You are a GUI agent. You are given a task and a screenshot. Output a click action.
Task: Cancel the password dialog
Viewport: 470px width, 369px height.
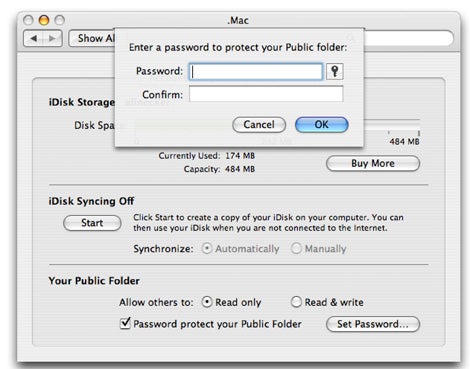(x=259, y=125)
